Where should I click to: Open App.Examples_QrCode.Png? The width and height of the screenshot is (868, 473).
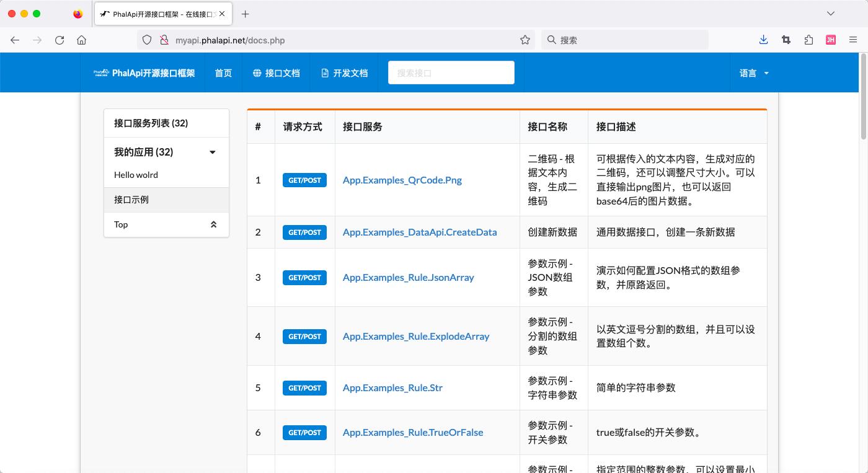402,180
